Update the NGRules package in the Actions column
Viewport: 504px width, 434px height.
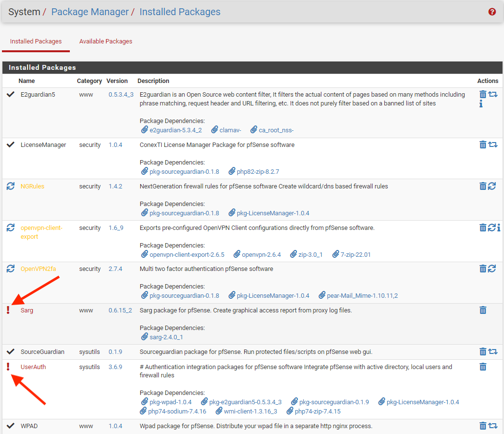coord(492,186)
